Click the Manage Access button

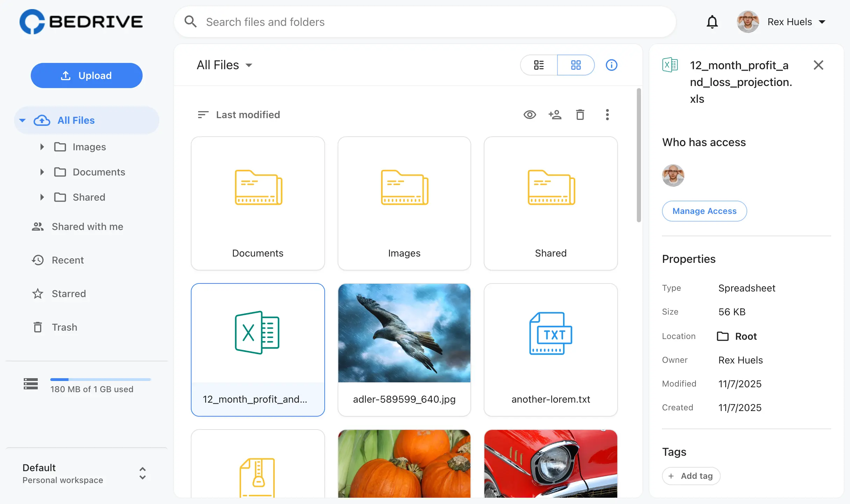point(704,211)
